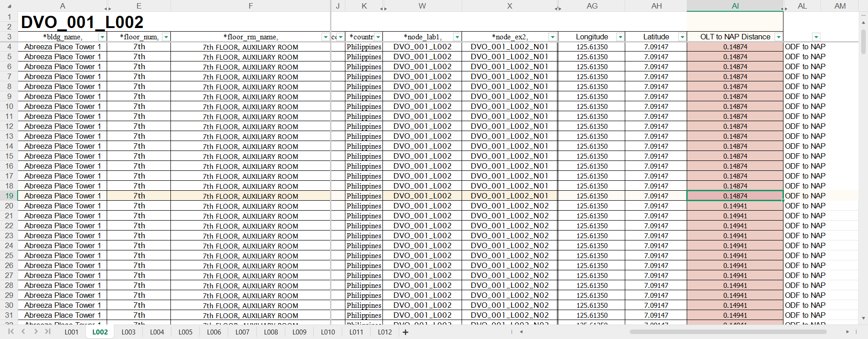Switch to the L006 sheet tab
868x339 pixels.
(x=214, y=332)
